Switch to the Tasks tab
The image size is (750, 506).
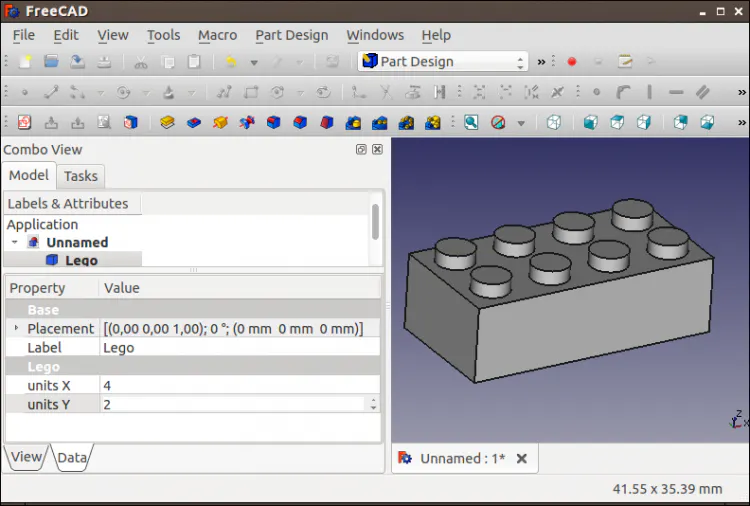coord(80,176)
